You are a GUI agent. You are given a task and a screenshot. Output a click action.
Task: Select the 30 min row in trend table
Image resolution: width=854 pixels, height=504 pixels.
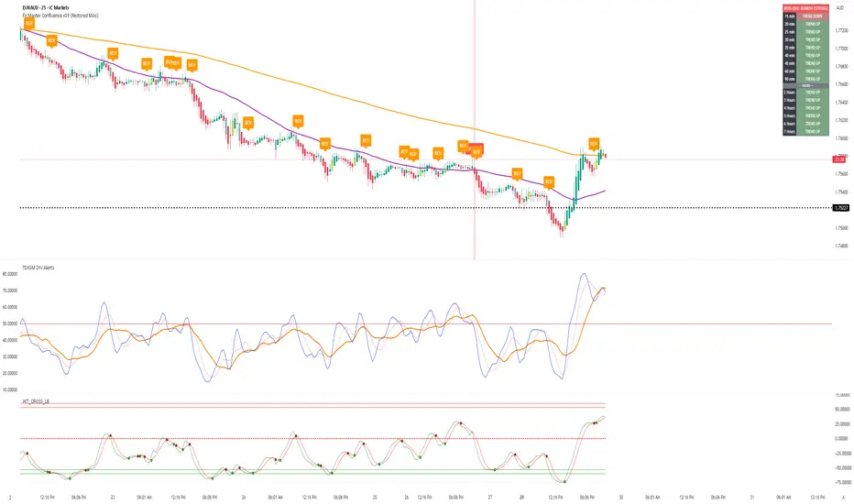(805, 39)
